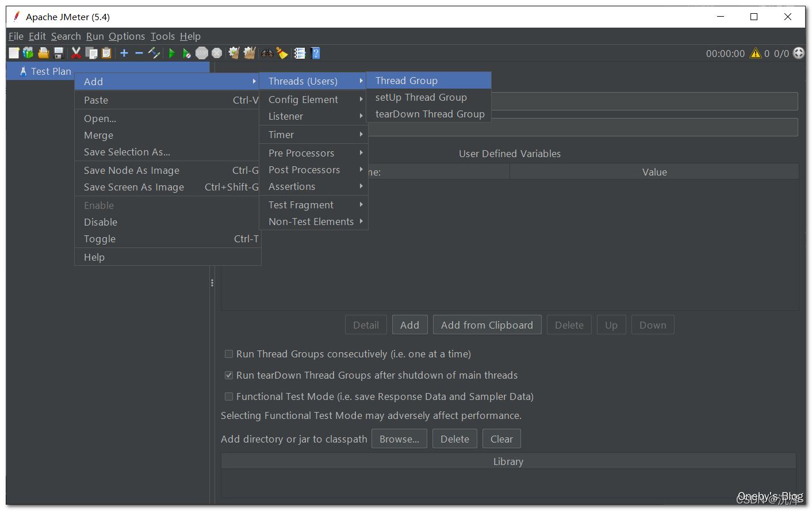
Task: Open the Options menu
Action: tap(127, 36)
